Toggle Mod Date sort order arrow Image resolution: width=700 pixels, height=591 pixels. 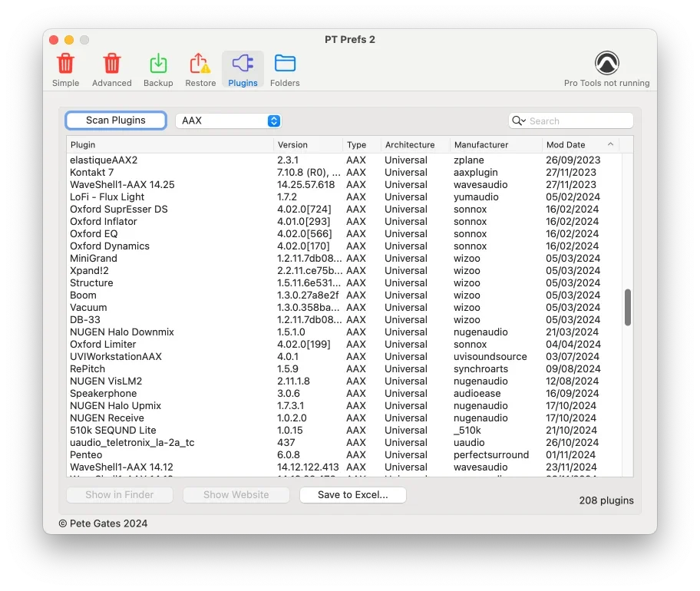pyautogui.click(x=610, y=144)
